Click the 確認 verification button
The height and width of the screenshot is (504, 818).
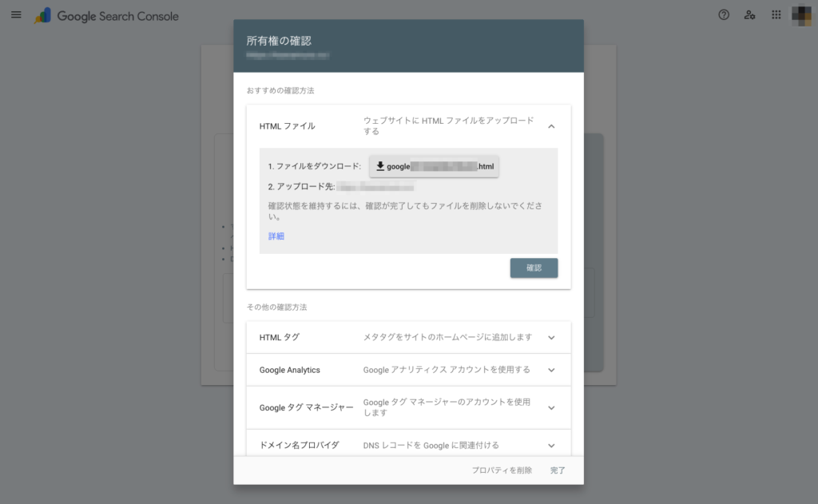(x=534, y=268)
